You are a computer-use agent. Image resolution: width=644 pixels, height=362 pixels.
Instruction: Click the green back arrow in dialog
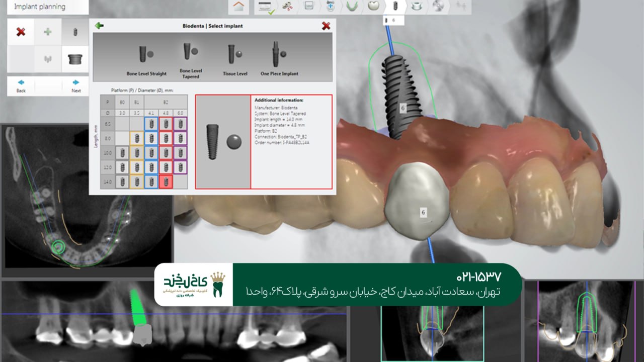tap(99, 26)
